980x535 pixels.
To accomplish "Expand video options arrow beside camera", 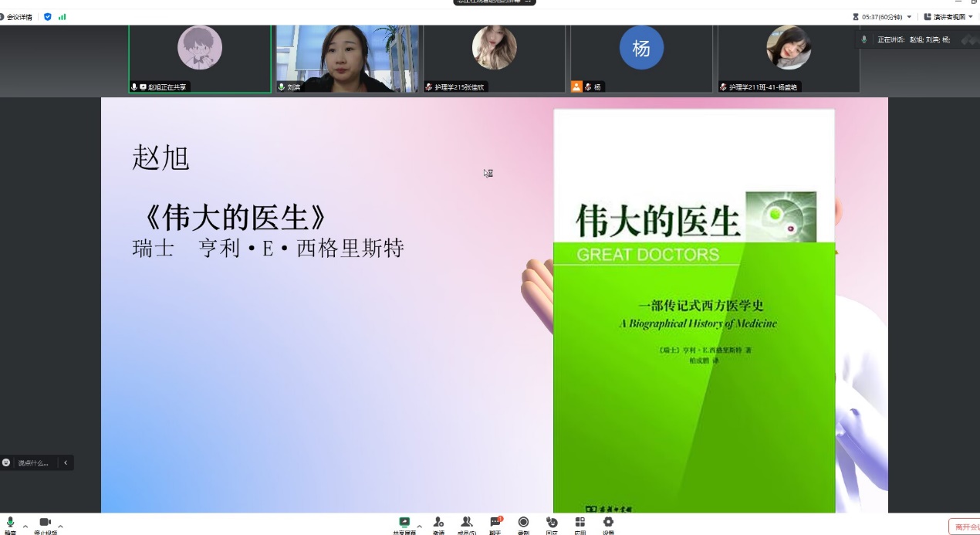I will tap(60, 527).
